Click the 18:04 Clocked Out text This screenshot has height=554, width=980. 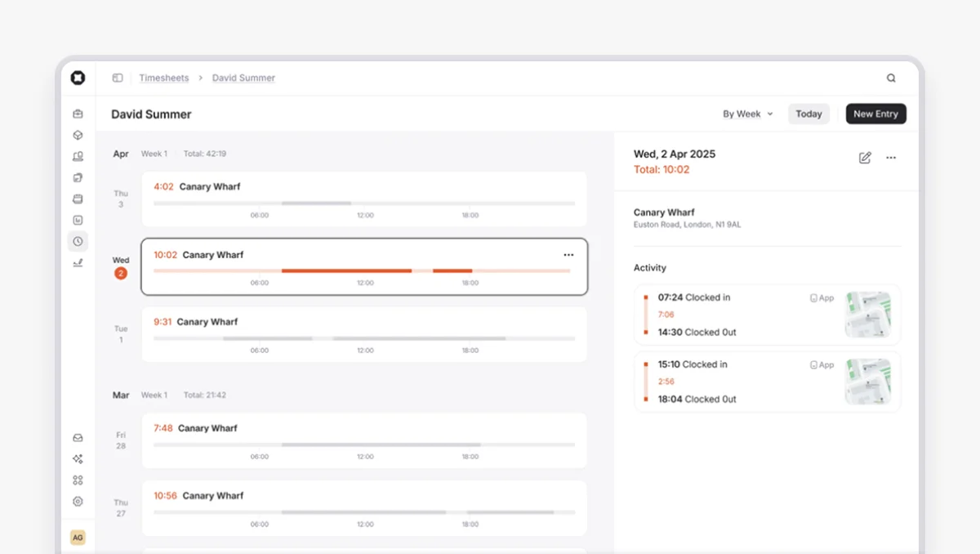coord(697,400)
